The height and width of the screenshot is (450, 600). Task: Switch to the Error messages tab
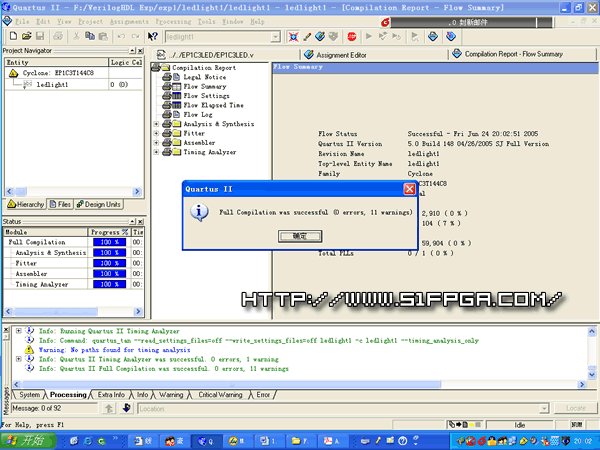coord(263,395)
